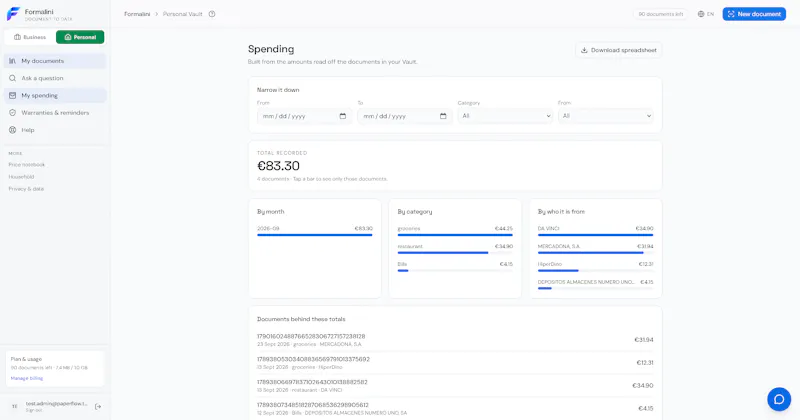Viewport: 800px width, 420px height.
Task: Click Personal Vault breadcrumb
Action: point(183,14)
